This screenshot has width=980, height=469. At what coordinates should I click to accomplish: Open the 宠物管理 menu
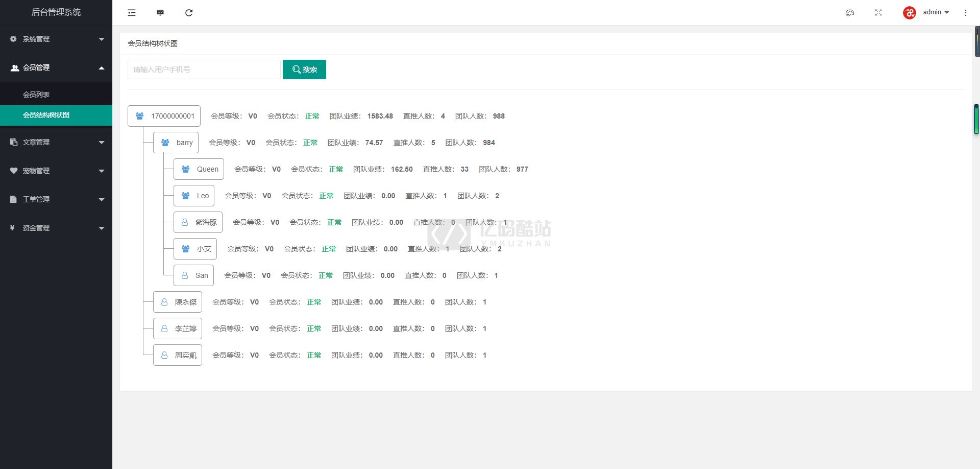click(56, 171)
